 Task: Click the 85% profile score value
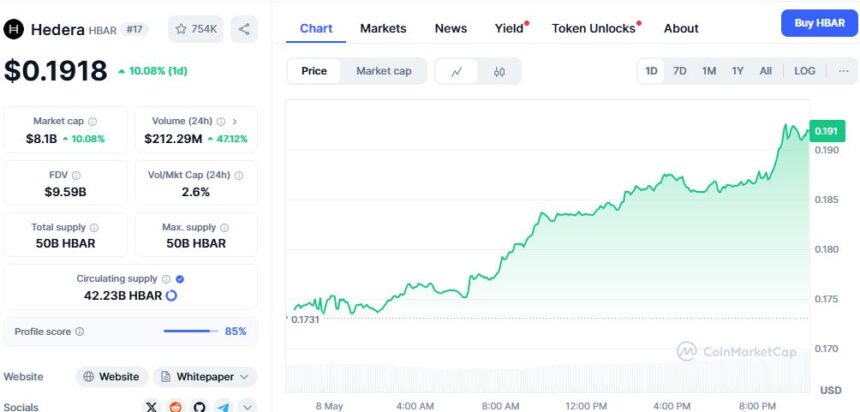(x=236, y=331)
